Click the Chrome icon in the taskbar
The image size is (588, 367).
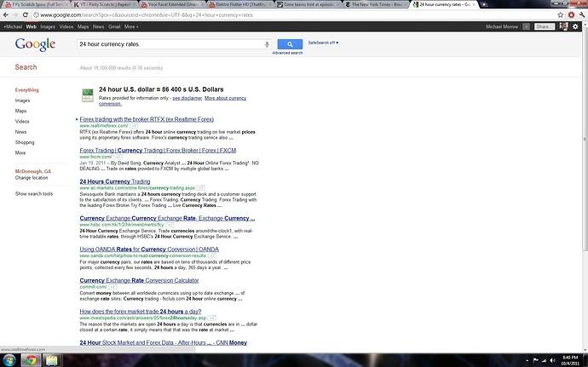pyautogui.click(x=31, y=360)
